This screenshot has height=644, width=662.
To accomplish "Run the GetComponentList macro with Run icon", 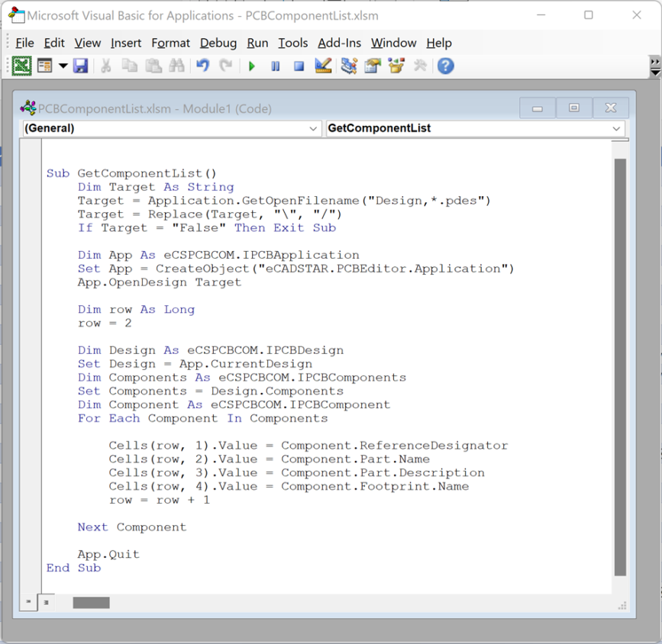I will pos(252,66).
